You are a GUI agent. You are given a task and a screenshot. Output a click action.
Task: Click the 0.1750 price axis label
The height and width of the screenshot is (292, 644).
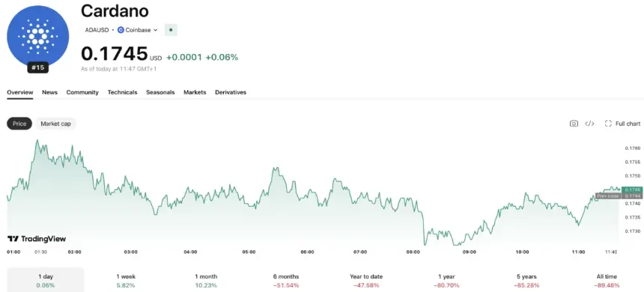pyautogui.click(x=633, y=176)
